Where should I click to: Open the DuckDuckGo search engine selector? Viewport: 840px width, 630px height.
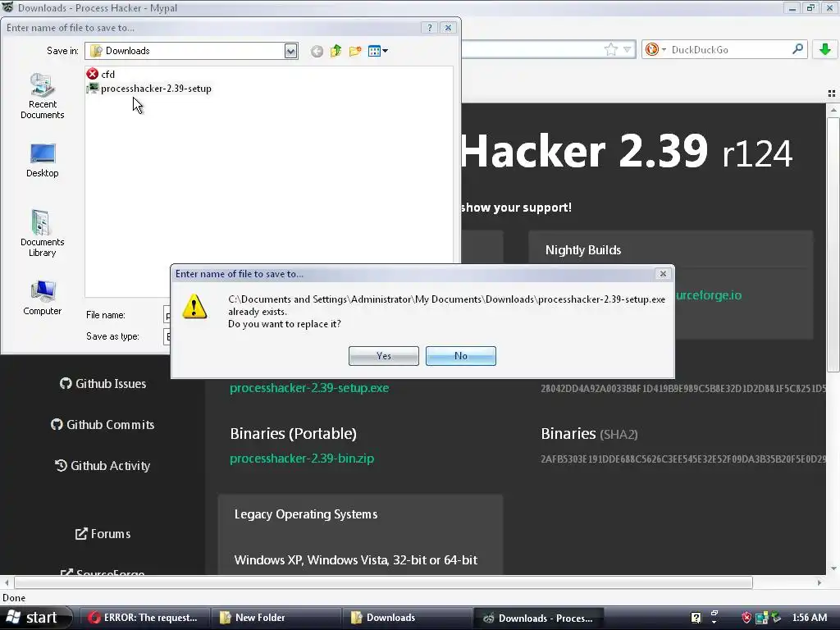pos(655,50)
